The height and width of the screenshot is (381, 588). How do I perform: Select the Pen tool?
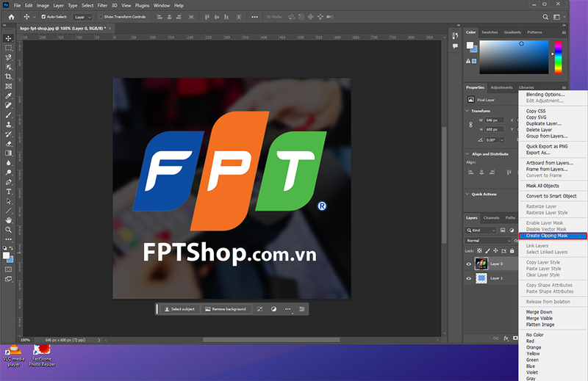(8, 182)
